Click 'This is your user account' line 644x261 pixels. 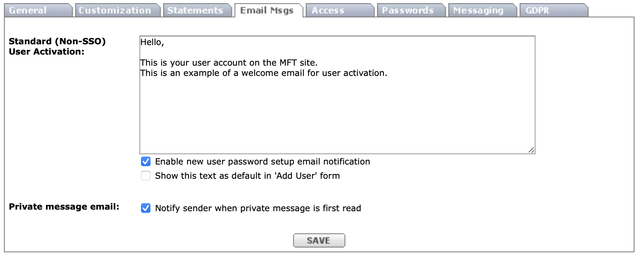coord(229,62)
